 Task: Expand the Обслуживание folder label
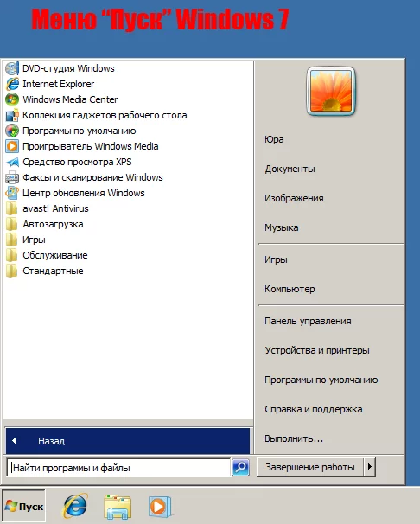55,255
